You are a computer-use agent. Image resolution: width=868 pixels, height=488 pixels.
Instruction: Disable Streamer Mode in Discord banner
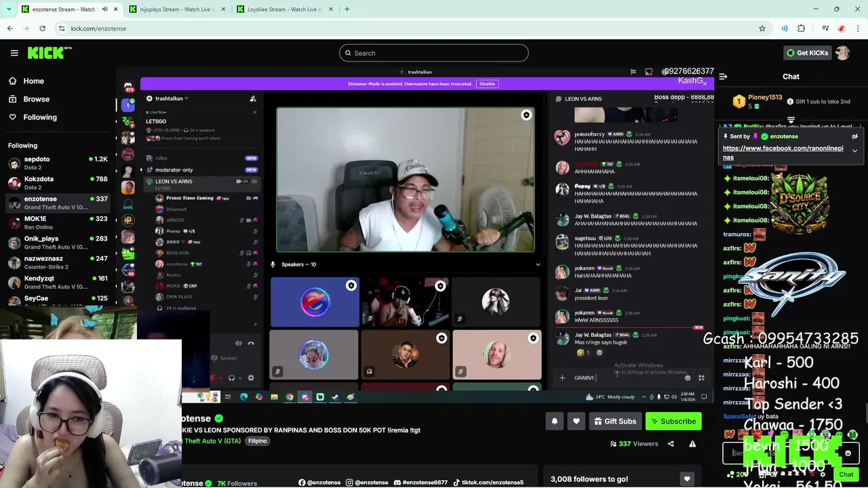[487, 84]
